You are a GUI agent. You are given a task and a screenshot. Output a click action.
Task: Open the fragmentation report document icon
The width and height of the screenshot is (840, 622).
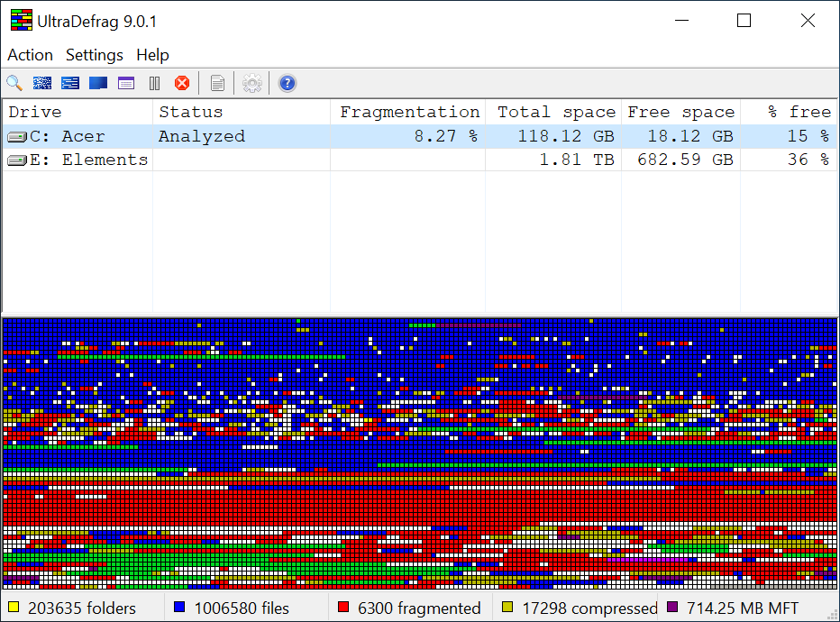click(x=217, y=84)
